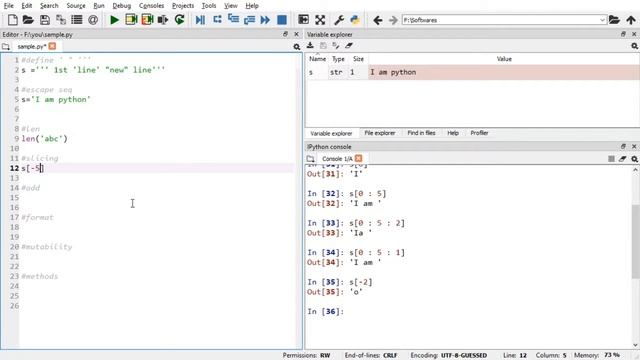Open the Consoles menu
640x360 pixels.
(x=151, y=6)
